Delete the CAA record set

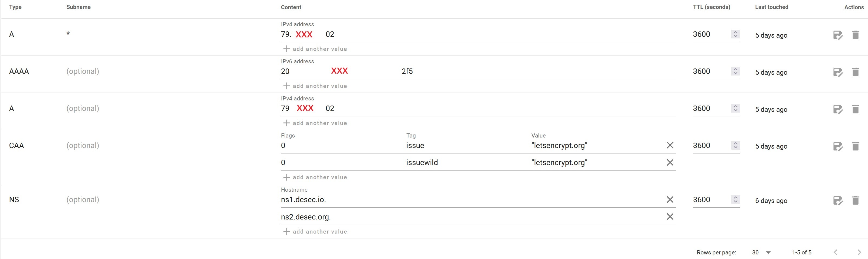(855, 146)
